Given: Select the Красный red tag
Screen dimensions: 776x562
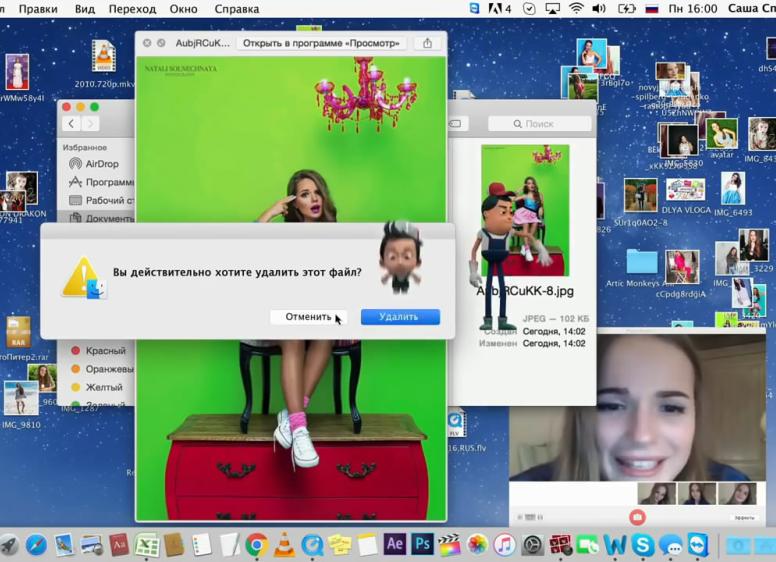Looking at the screenshot, I should point(98,351).
